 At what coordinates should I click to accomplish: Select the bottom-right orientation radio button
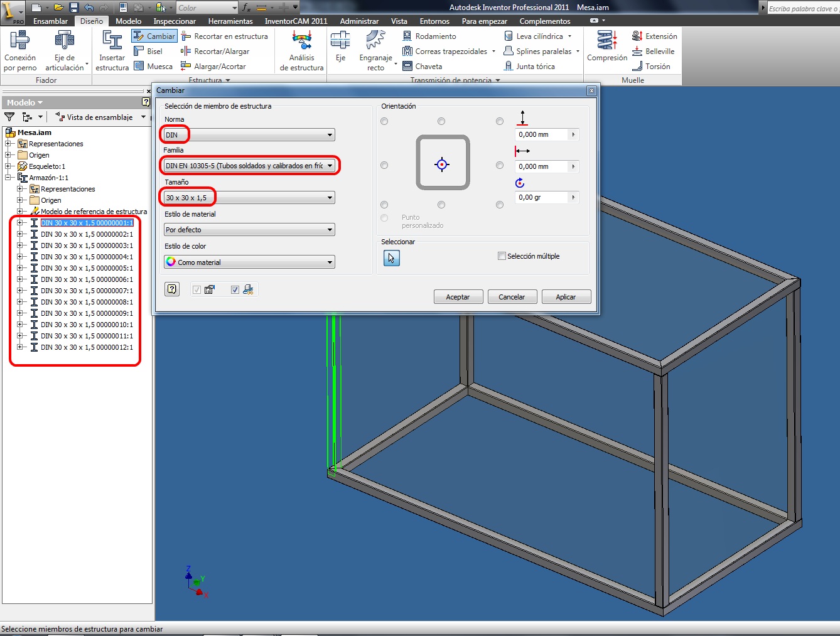tap(500, 205)
